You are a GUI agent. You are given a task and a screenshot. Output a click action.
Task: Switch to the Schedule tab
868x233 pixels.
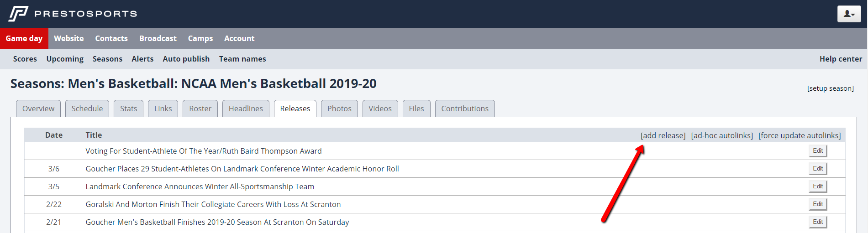(x=87, y=109)
